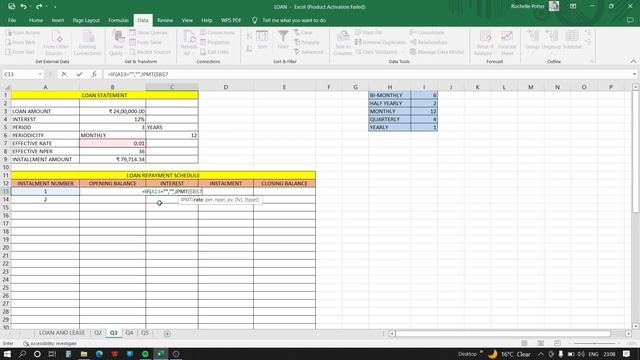Switch to the LOAN AND LEASE sheet tab
Image resolution: width=640 pixels, height=360 pixels.
[x=62, y=333]
